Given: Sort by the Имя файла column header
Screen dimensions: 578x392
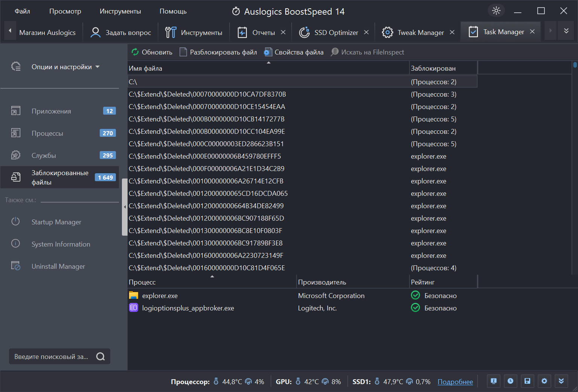Looking at the screenshot, I should point(268,68).
